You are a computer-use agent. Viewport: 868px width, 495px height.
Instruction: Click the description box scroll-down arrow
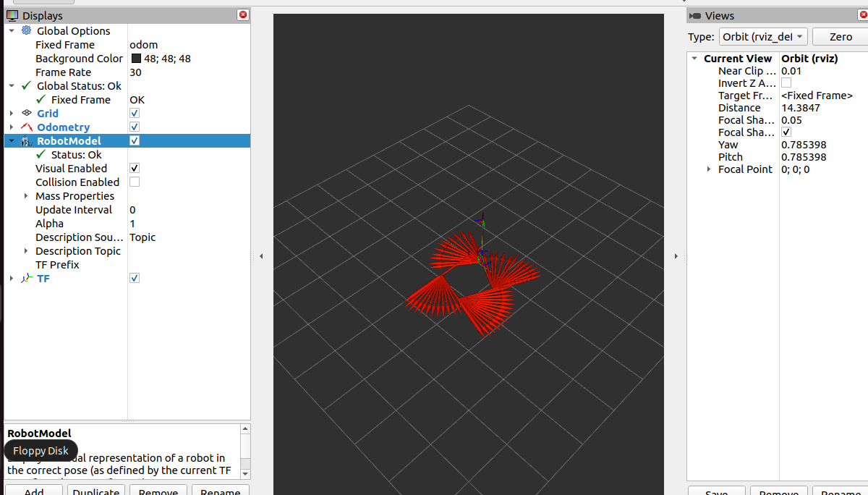(x=245, y=473)
